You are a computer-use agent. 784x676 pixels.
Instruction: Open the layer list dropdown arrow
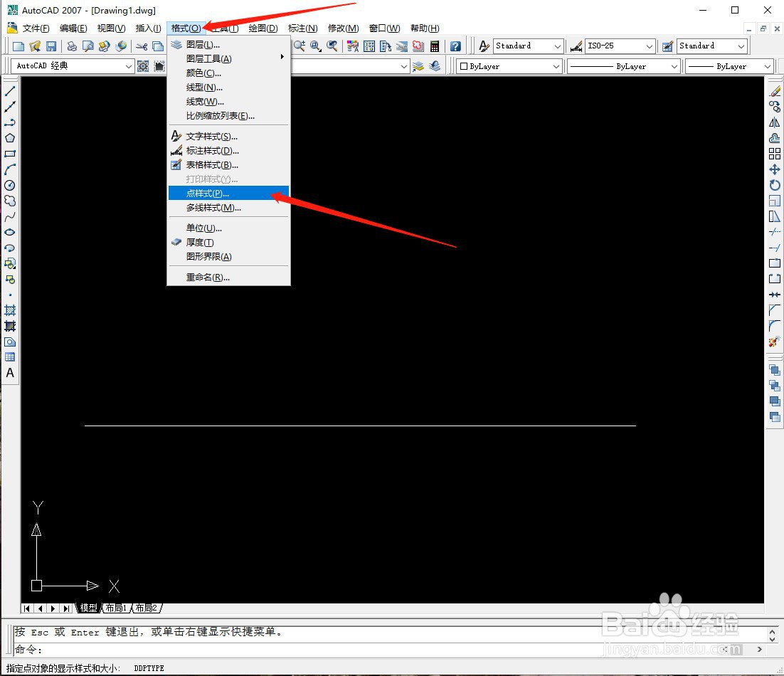[x=404, y=66]
